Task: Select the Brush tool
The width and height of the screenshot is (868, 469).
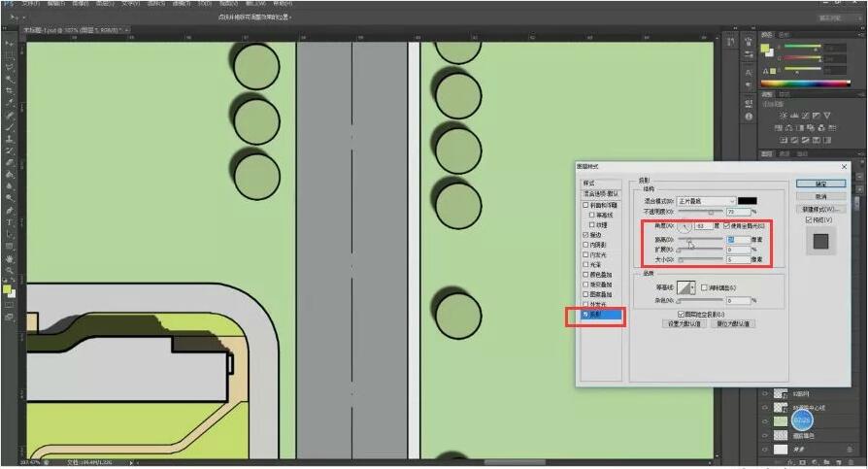Action: point(10,127)
